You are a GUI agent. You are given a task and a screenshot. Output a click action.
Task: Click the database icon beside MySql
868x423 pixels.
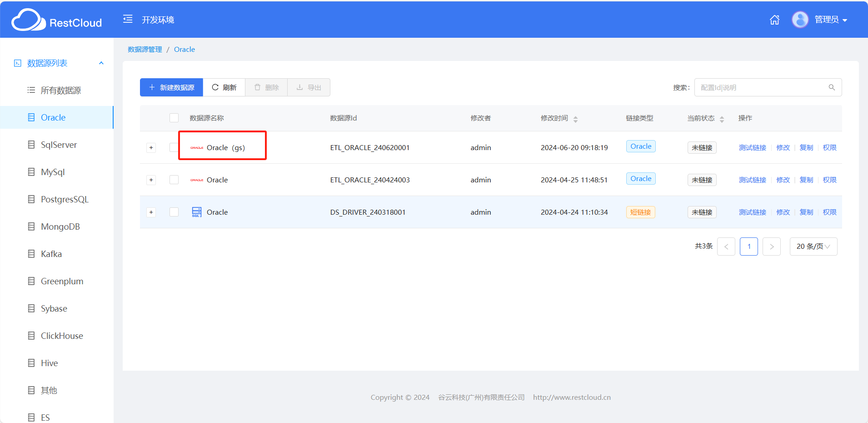tap(31, 172)
